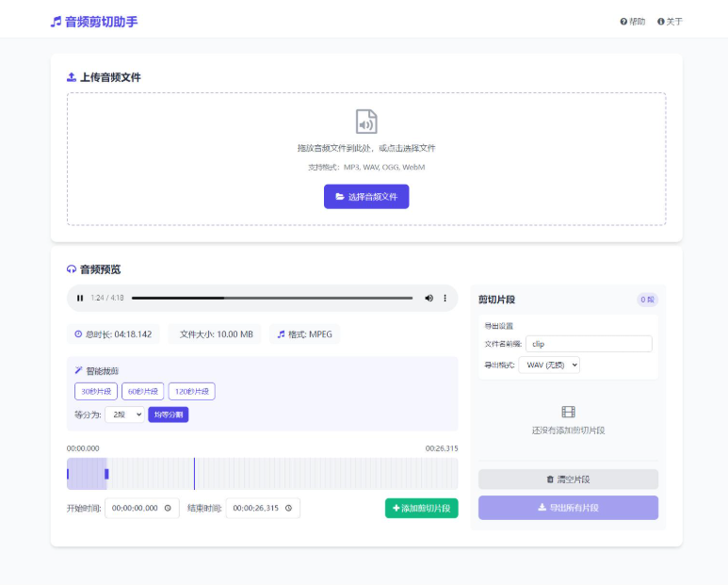Click the audio playback progress bar
This screenshot has height=585, width=728.
271,298
